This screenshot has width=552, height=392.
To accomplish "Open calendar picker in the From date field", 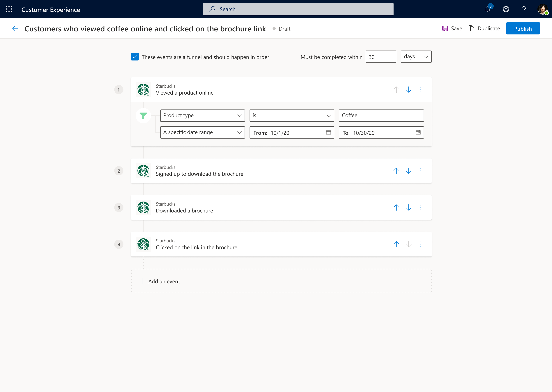I will pyautogui.click(x=328, y=132).
